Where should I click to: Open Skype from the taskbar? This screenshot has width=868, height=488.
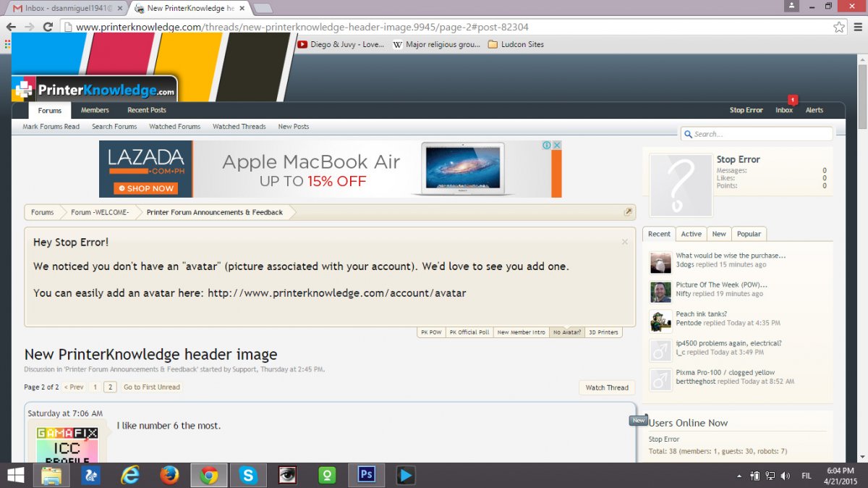[x=248, y=475]
